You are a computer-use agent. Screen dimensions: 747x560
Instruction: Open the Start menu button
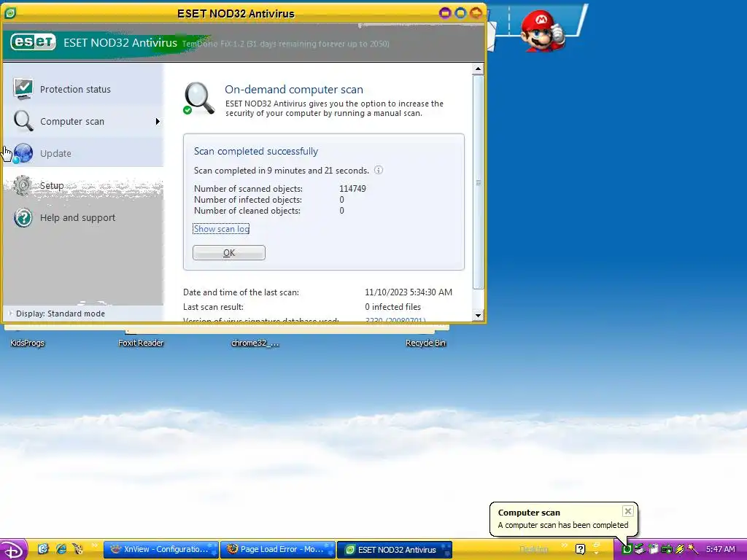pyautogui.click(x=13, y=550)
